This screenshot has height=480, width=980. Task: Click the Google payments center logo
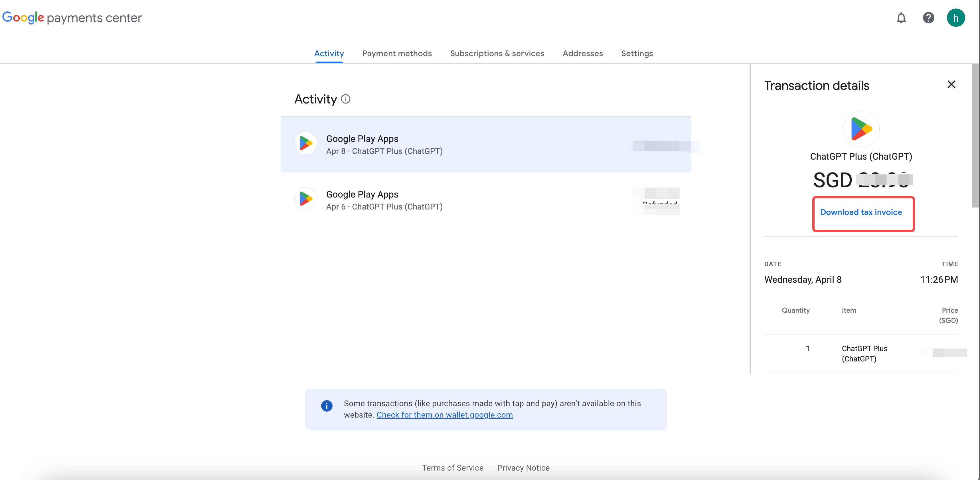point(72,17)
